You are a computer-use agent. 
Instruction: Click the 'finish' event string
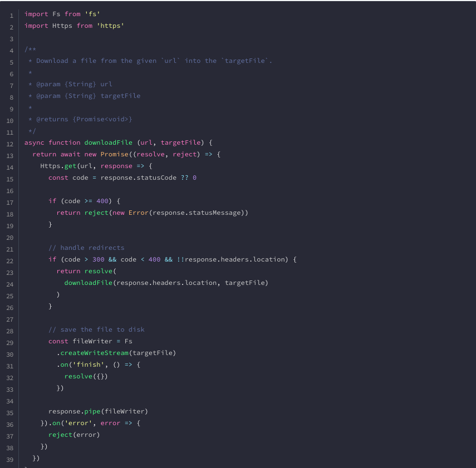[89, 364]
